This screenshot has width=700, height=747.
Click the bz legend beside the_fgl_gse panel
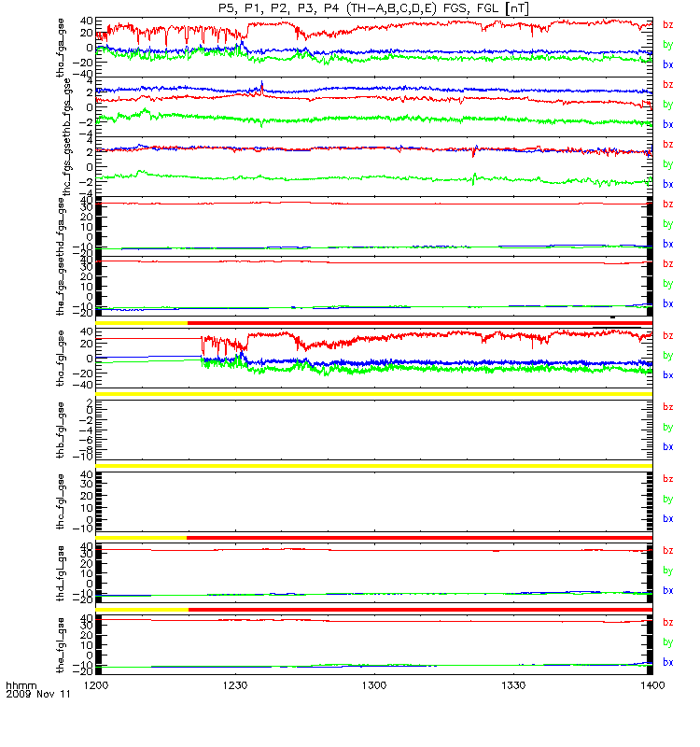pos(667,622)
